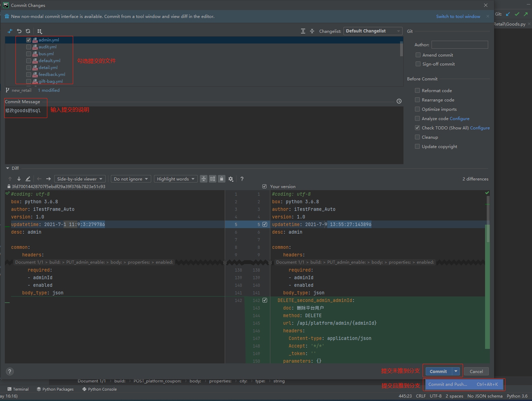
Task: Click the Git update project arrow icon
Action: [508, 14]
